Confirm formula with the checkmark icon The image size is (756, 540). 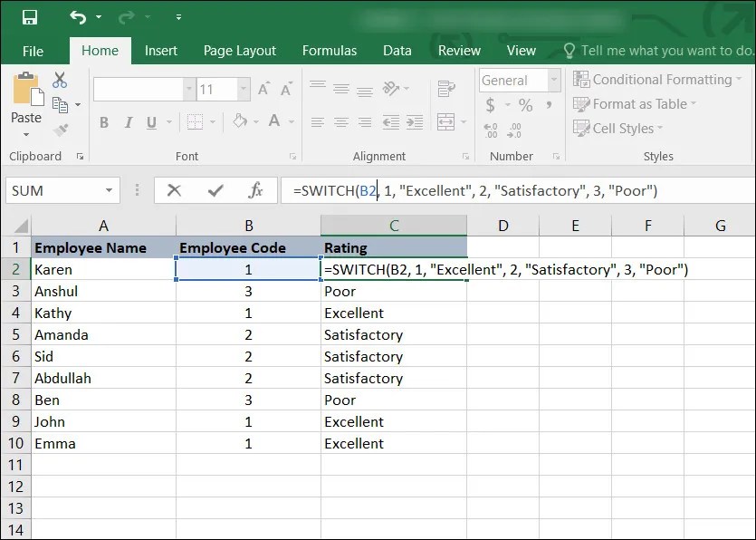pyautogui.click(x=215, y=190)
